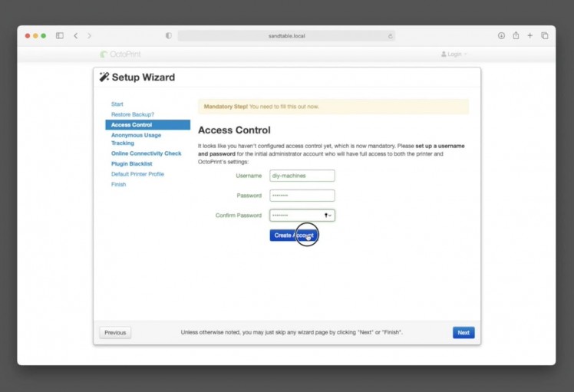Open the privacy shield icon

168,35
